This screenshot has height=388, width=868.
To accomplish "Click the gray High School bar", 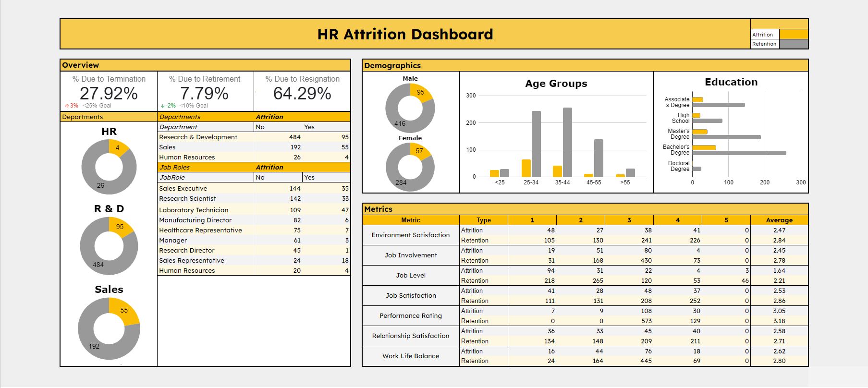I will pyautogui.click(x=708, y=121).
